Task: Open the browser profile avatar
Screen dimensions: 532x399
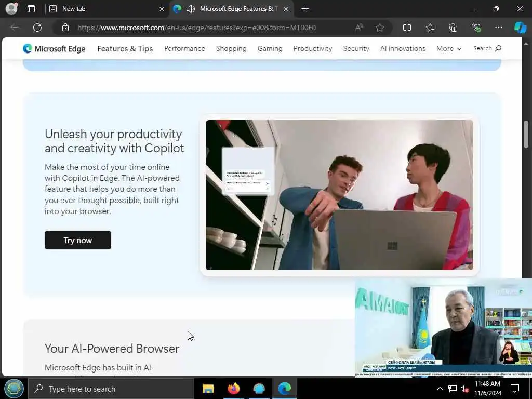Action: pos(11,8)
